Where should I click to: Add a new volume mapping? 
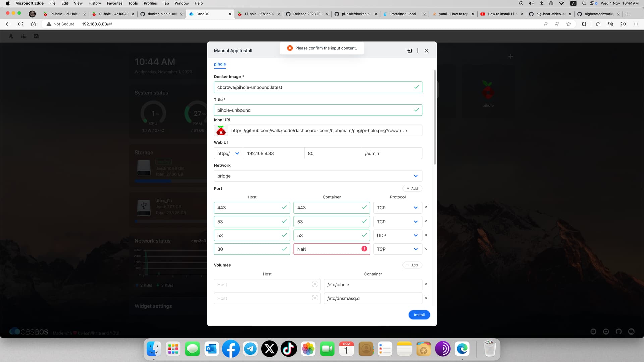(x=412, y=265)
